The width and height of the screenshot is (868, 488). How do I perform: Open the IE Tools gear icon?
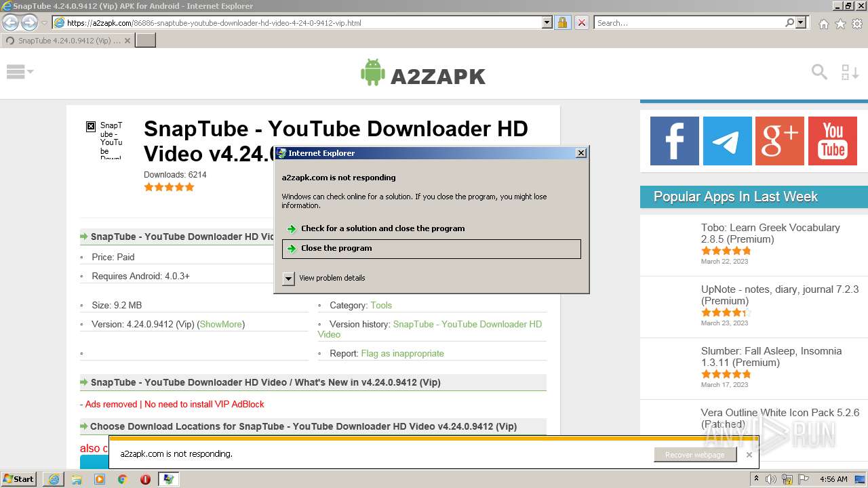[x=857, y=24]
